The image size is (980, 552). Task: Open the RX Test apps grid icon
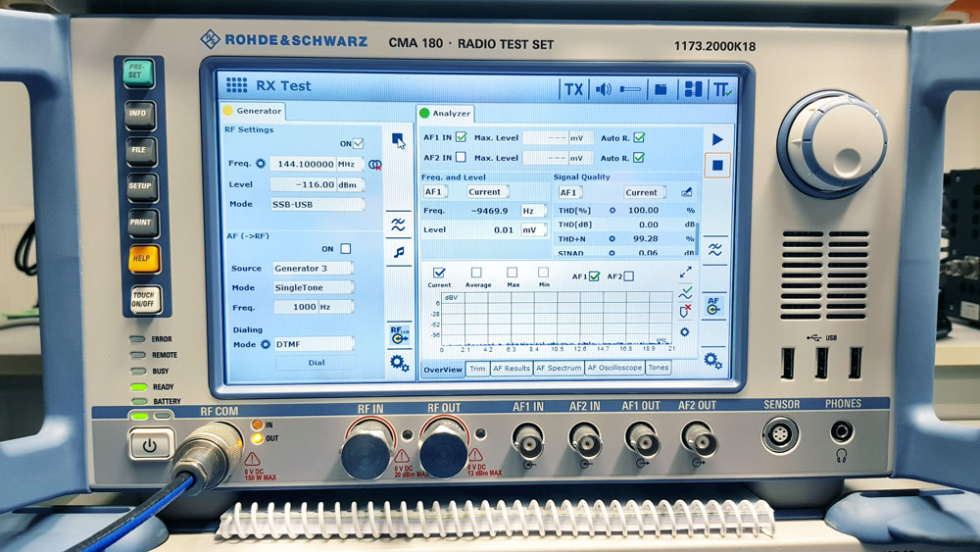pyautogui.click(x=236, y=85)
